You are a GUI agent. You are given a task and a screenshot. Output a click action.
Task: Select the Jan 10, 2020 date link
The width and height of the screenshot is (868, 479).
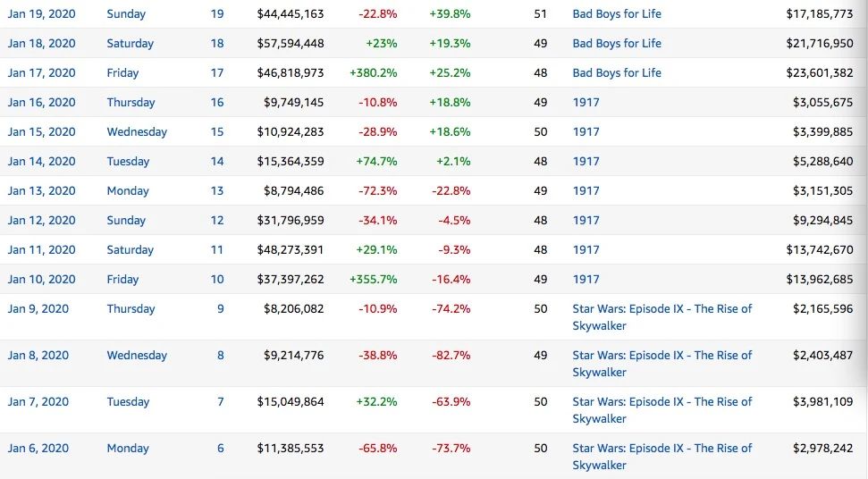(42, 280)
